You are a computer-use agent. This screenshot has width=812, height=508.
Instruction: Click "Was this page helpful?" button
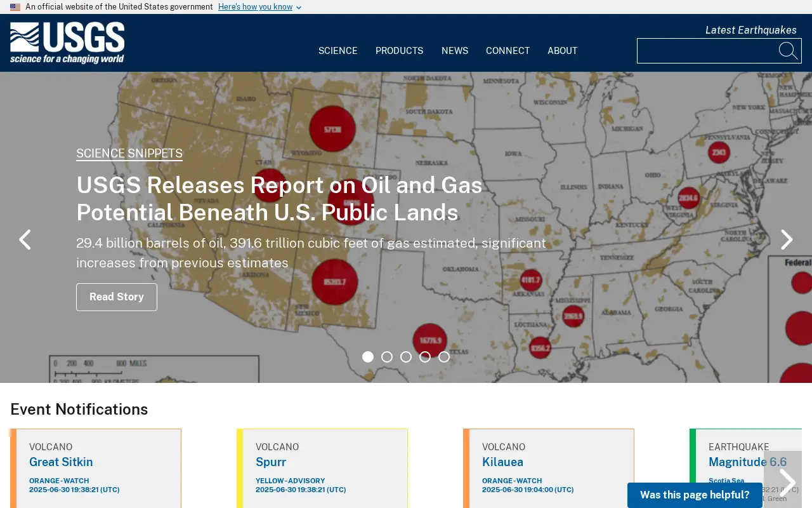pos(695,495)
